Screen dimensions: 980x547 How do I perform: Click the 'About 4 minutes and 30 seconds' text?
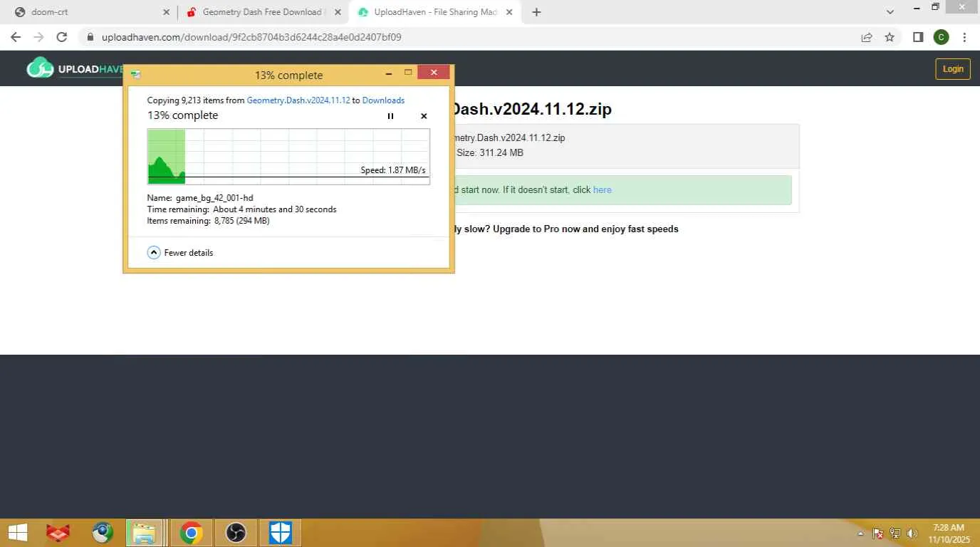[275, 209]
